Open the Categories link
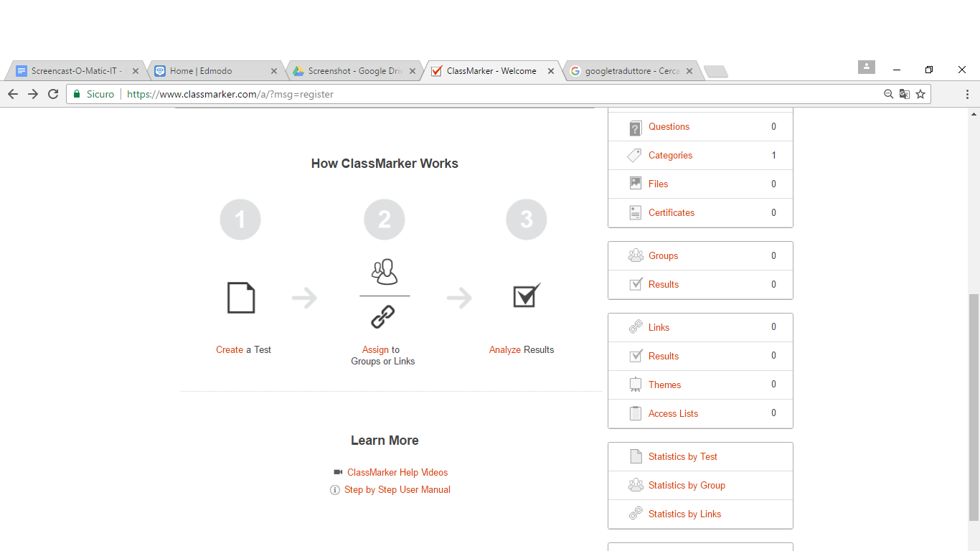 tap(670, 156)
